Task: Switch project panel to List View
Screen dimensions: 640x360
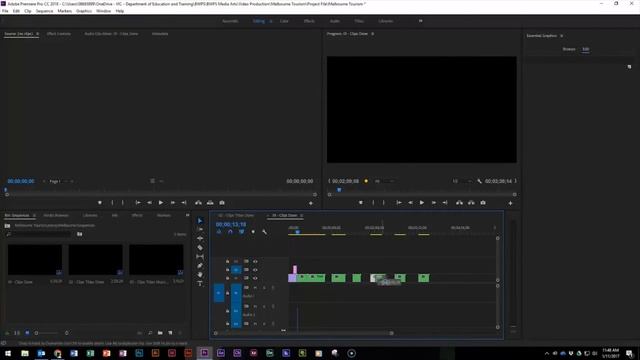Action: pos(17,333)
